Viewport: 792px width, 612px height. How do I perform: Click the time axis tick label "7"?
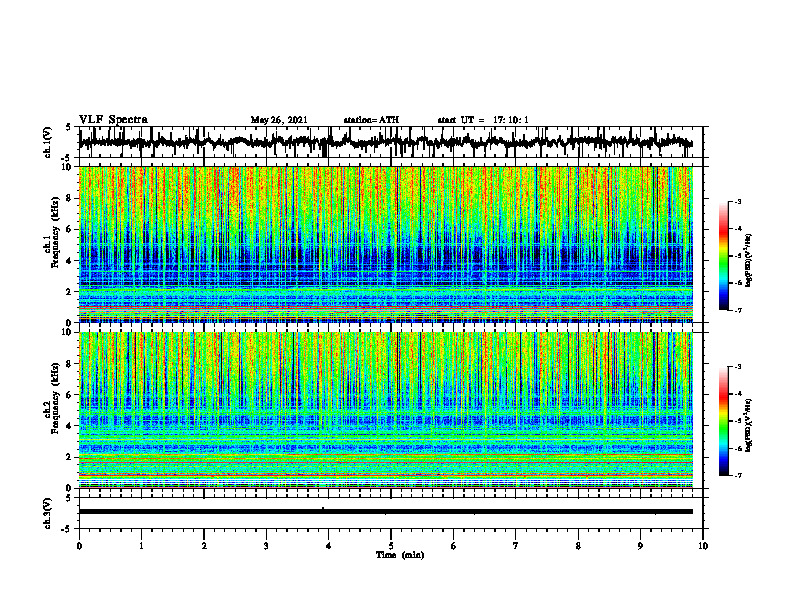click(x=516, y=546)
